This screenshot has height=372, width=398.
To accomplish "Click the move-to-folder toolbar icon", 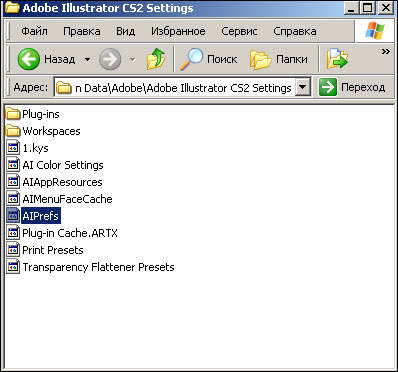I will [x=337, y=59].
